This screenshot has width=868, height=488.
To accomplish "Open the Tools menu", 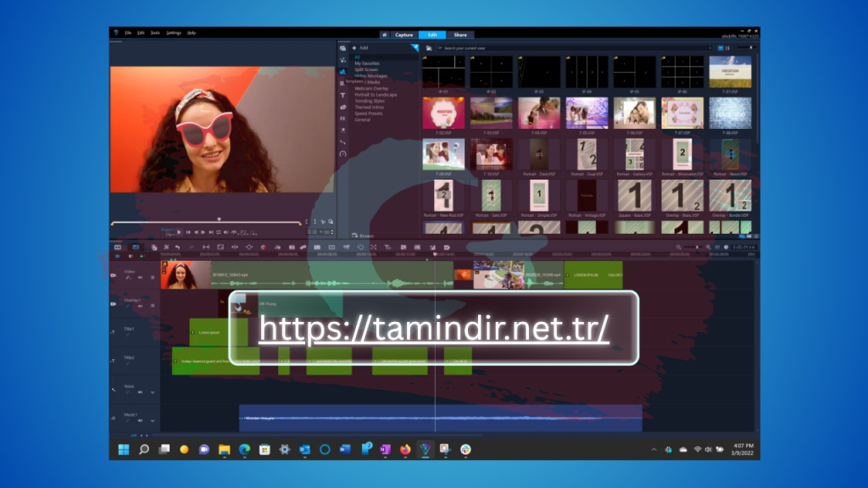I will click(x=155, y=33).
